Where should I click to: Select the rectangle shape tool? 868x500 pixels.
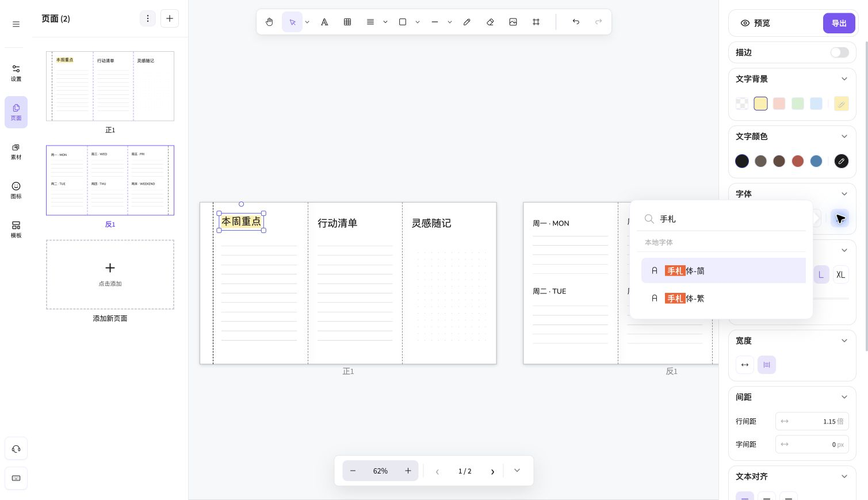(x=403, y=22)
